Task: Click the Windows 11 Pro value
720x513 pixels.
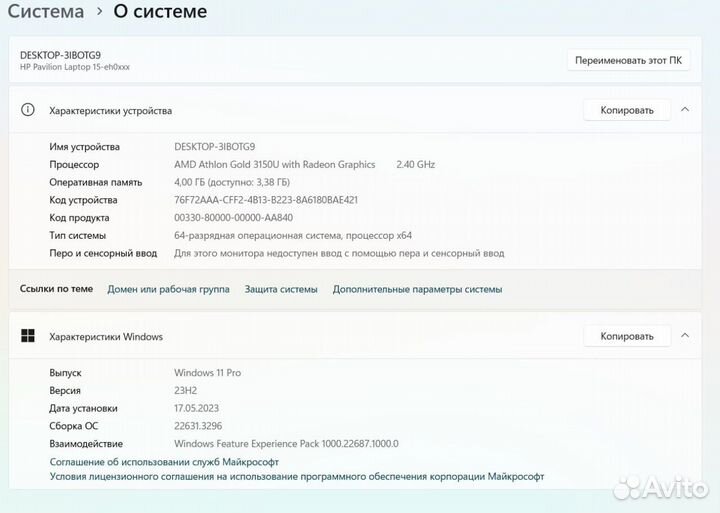Action: [x=208, y=373]
